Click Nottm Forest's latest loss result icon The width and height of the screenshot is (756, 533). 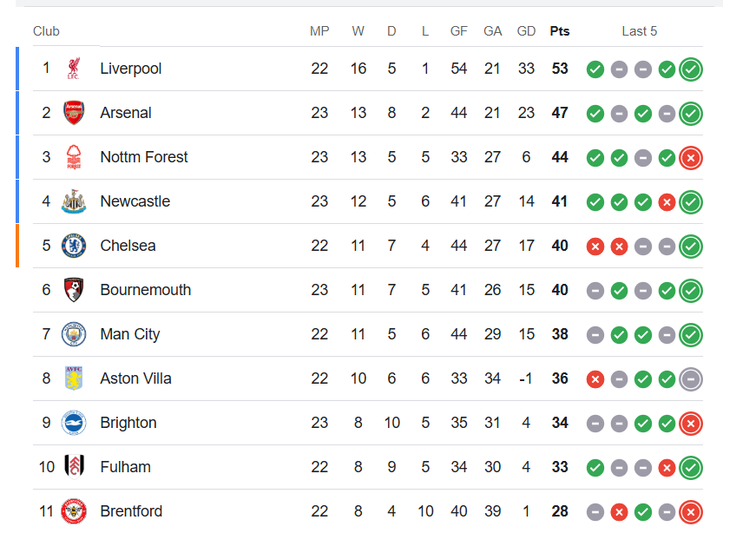tap(691, 158)
